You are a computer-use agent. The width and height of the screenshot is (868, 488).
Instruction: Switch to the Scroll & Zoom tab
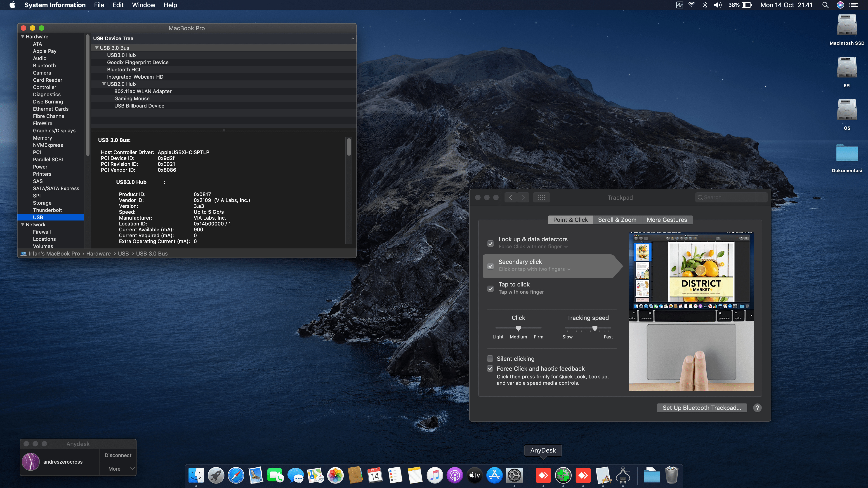pos(617,220)
